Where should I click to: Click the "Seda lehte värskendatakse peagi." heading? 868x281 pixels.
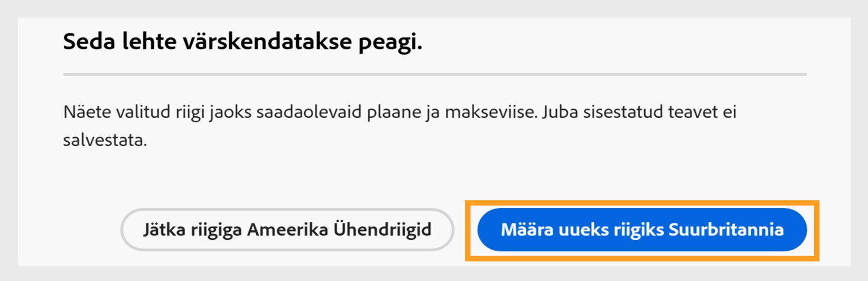(242, 42)
